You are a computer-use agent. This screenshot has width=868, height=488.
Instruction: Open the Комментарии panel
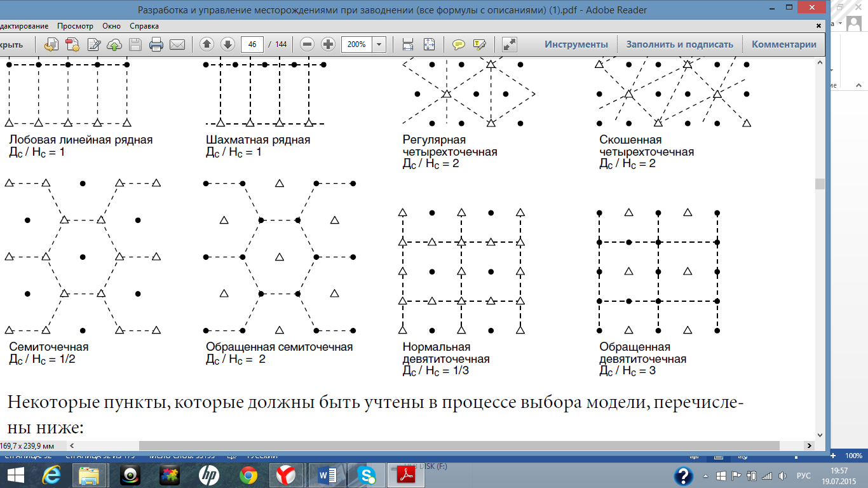click(x=784, y=44)
